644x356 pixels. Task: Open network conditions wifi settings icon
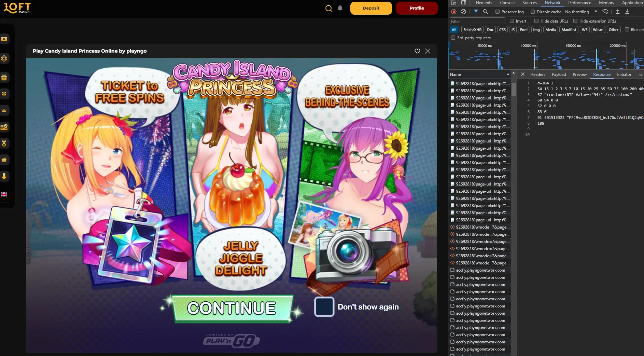coord(605,12)
